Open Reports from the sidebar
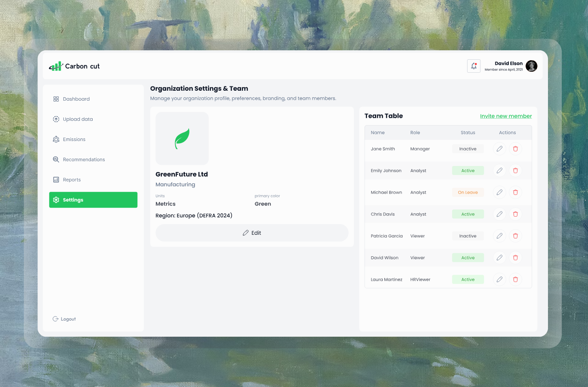 click(x=71, y=180)
